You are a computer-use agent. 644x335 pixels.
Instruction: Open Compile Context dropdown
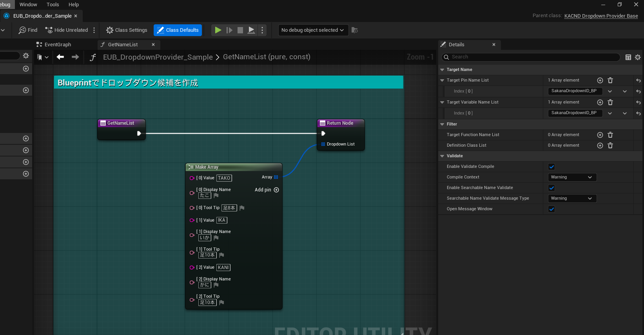571,177
